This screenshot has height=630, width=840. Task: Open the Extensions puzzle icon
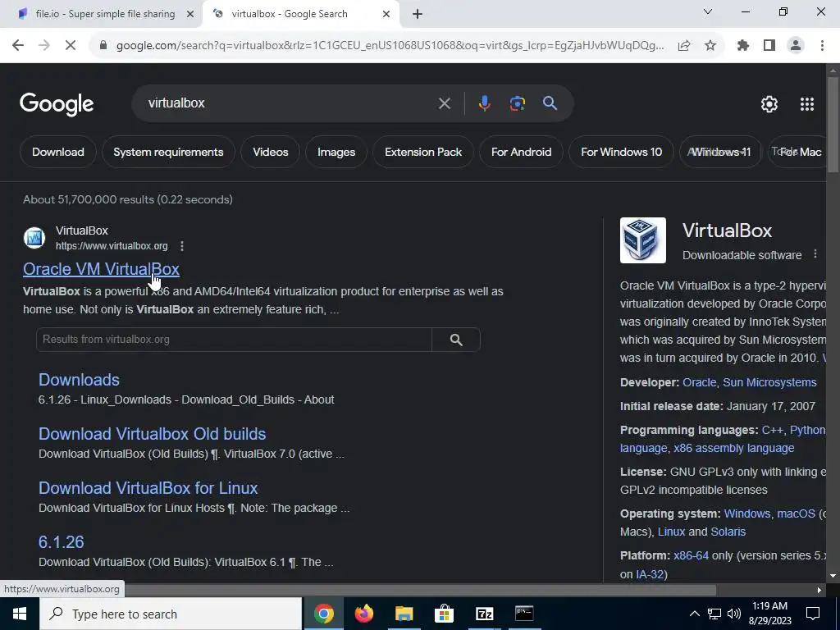[x=743, y=46]
